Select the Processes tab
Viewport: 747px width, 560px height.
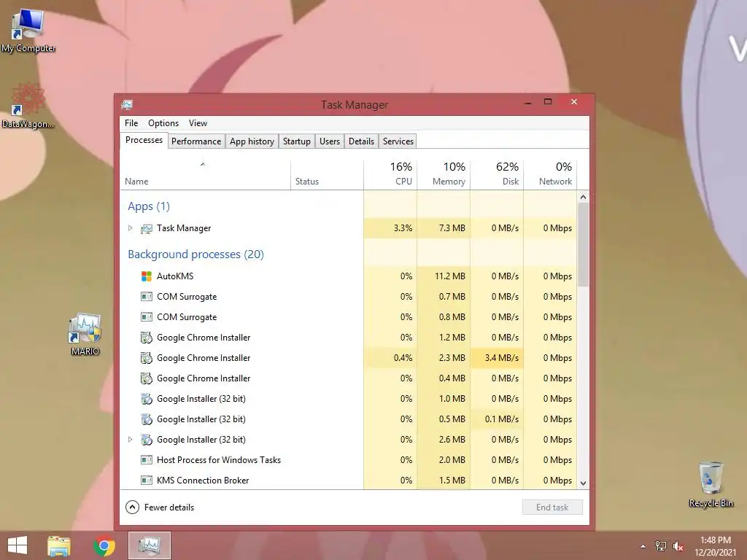[144, 140]
